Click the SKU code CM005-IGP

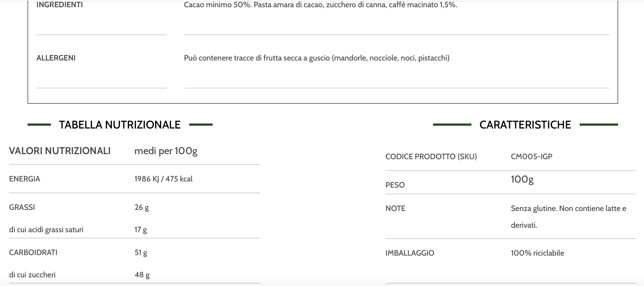pos(532,156)
